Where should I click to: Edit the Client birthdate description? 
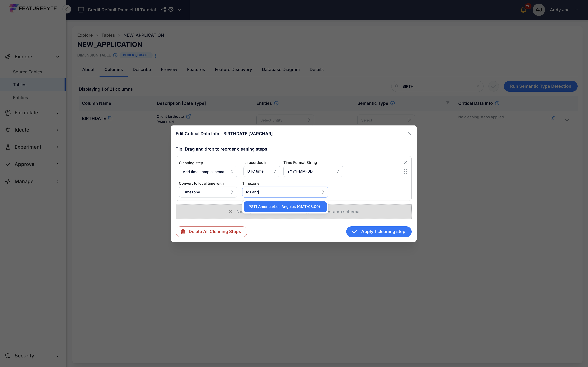tap(188, 117)
